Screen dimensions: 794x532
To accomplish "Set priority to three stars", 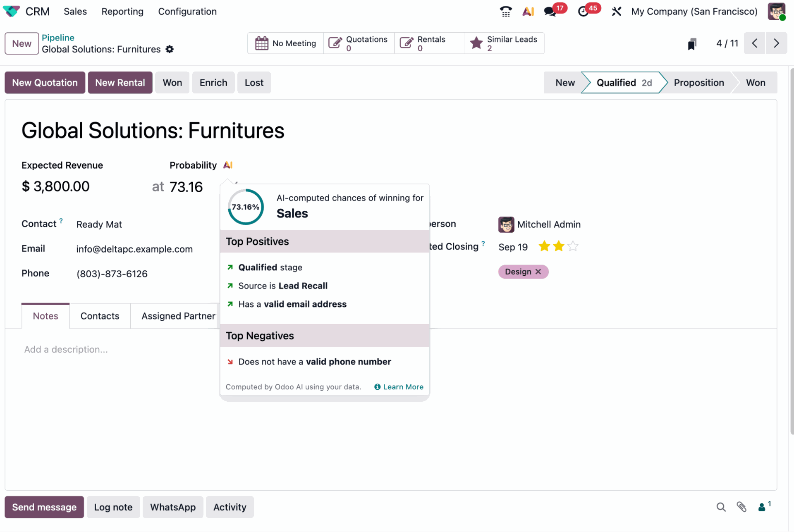I will pyautogui.click(x=573, y=246).
